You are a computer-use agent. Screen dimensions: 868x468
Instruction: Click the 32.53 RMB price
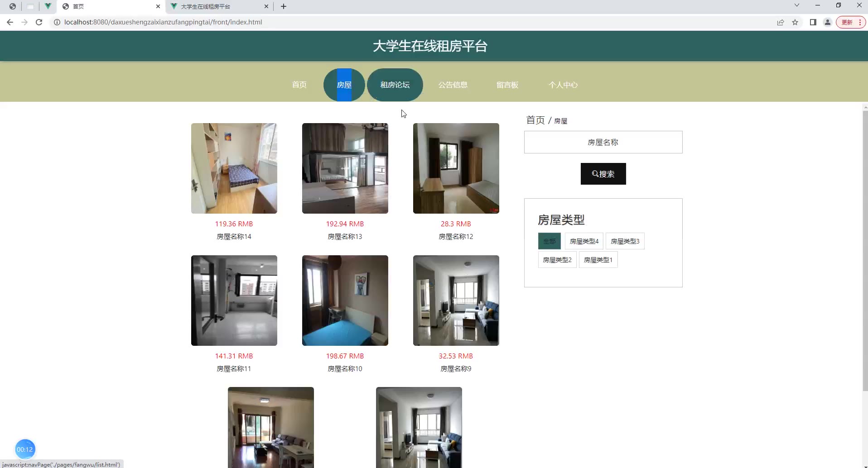point(456,356)
